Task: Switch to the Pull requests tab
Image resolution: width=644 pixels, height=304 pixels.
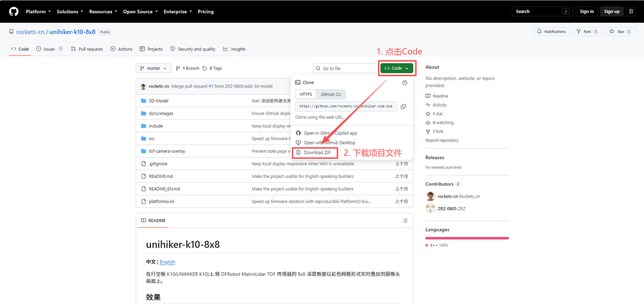Action: (87, 49)
